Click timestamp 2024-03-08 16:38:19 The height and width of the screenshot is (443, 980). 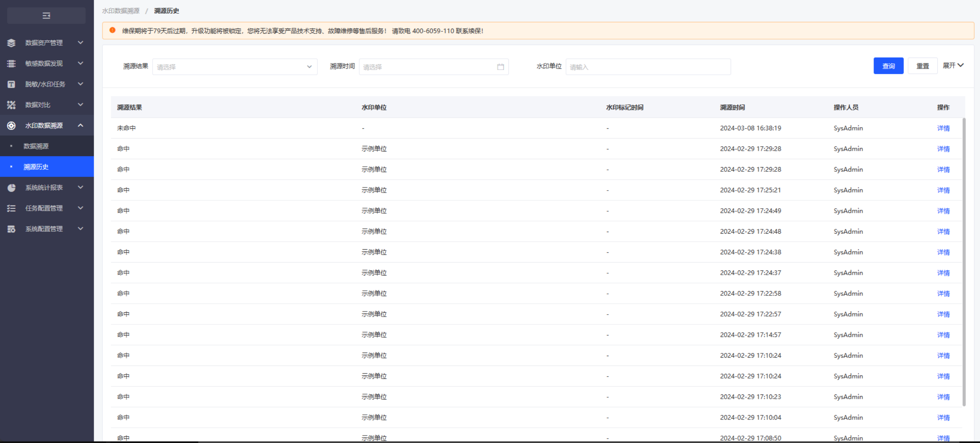click(750, 128)
